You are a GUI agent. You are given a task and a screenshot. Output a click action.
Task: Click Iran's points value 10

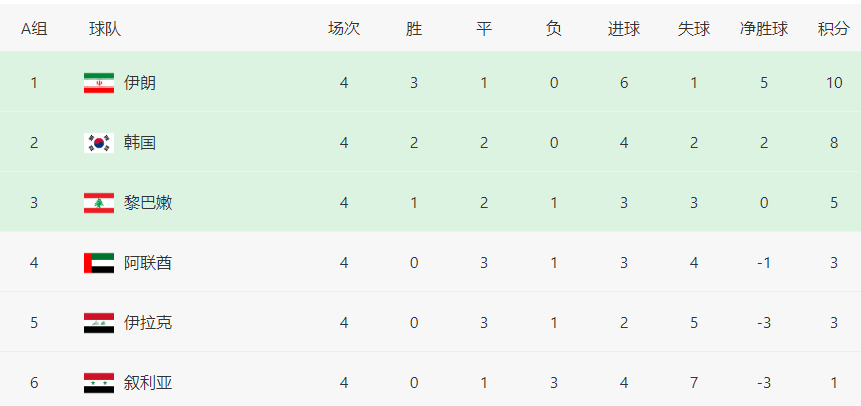click(834, 83)
